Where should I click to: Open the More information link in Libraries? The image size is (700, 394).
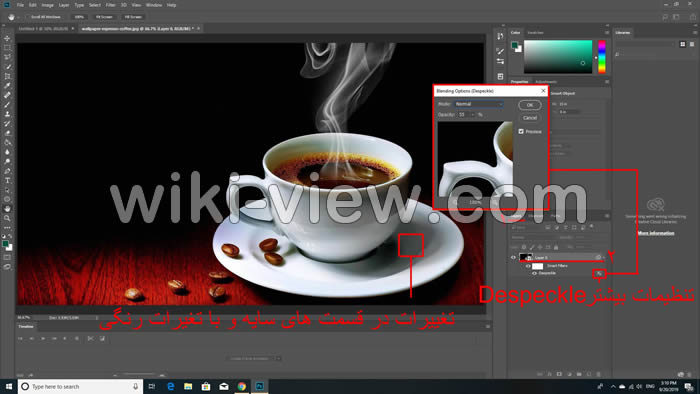click(656, 233)
